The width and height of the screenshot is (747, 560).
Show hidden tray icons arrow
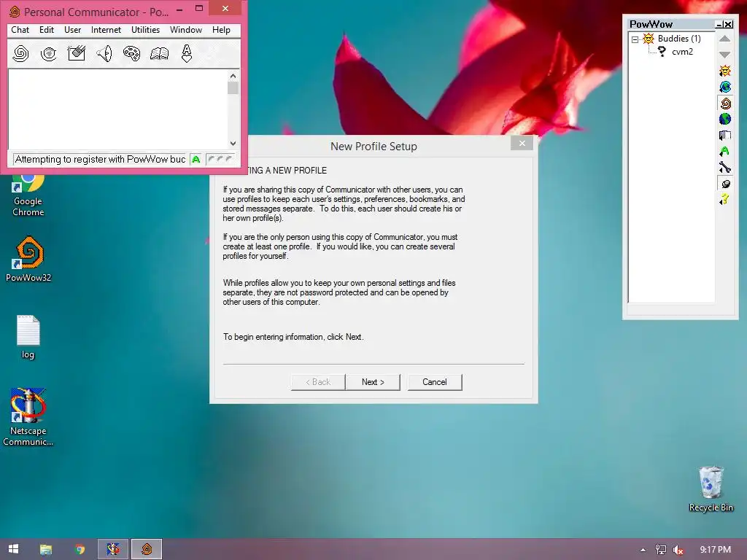[643, 550]
